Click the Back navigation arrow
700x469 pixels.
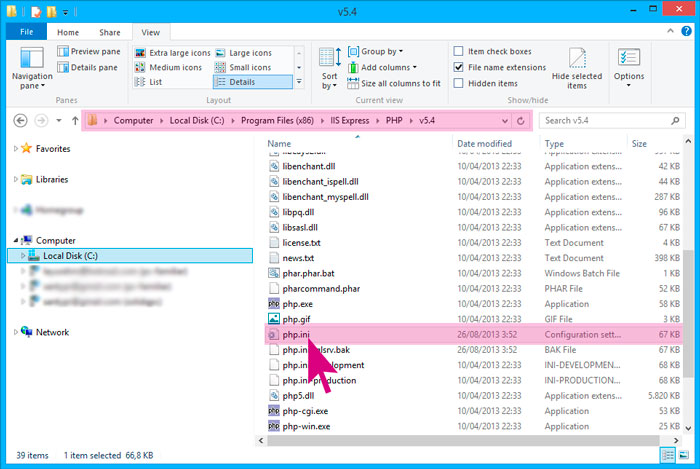(x=21, y=120)
